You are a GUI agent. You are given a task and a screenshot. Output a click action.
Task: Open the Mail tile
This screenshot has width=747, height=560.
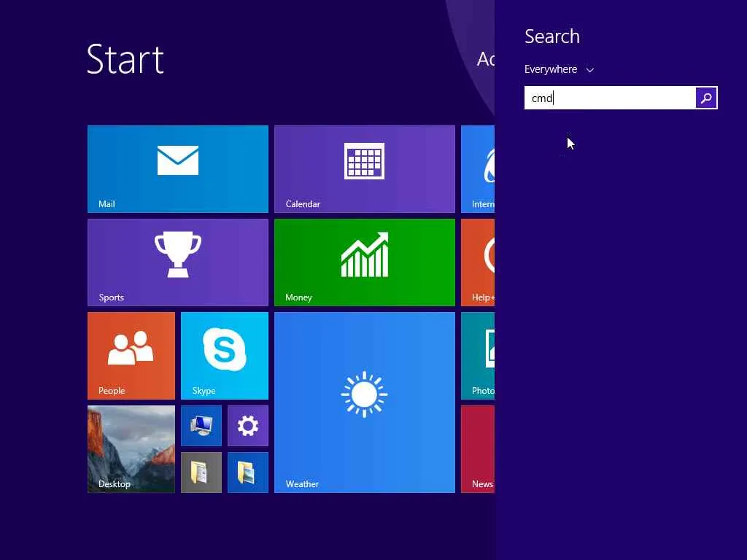[x=178, y=169]
